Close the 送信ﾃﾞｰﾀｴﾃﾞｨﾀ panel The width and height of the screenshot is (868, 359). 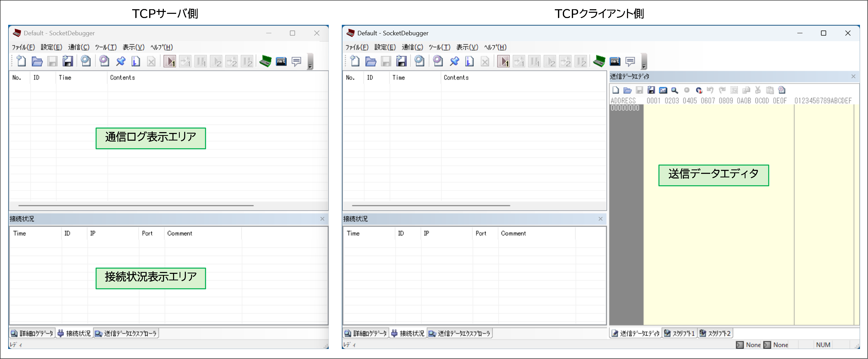coord(854,77)
